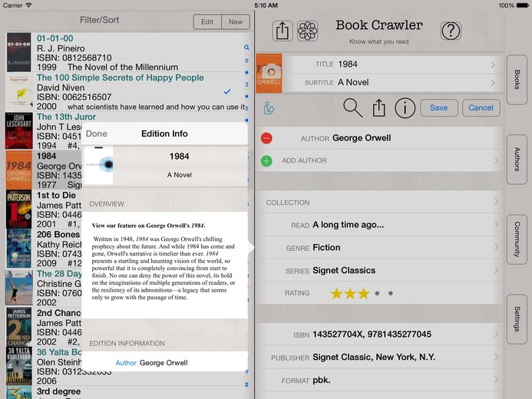
Task: Tap New to add a book
Action: click(236, 21)
